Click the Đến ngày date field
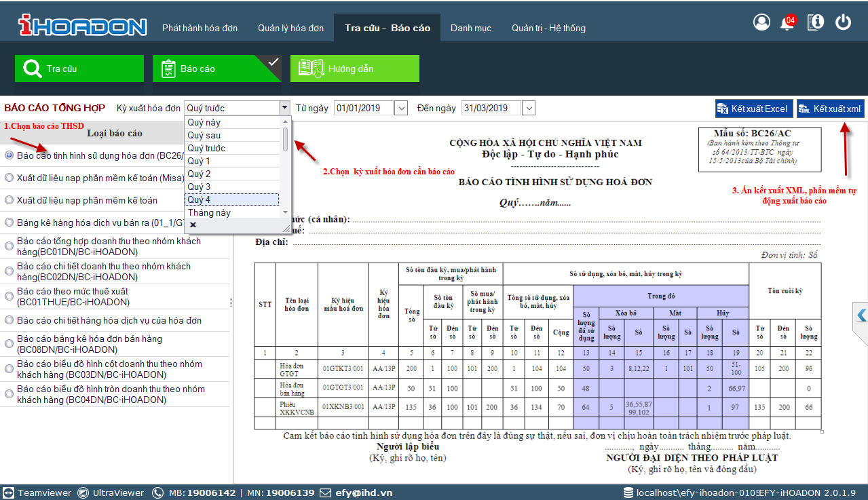Image resolution: width=868 pixels, height=500 pixels. coord(491,108)
